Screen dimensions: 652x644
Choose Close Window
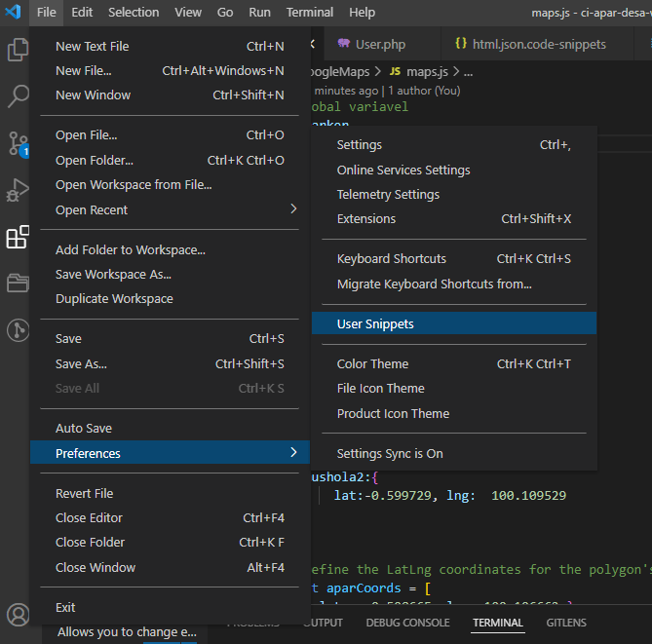point(170,567)
